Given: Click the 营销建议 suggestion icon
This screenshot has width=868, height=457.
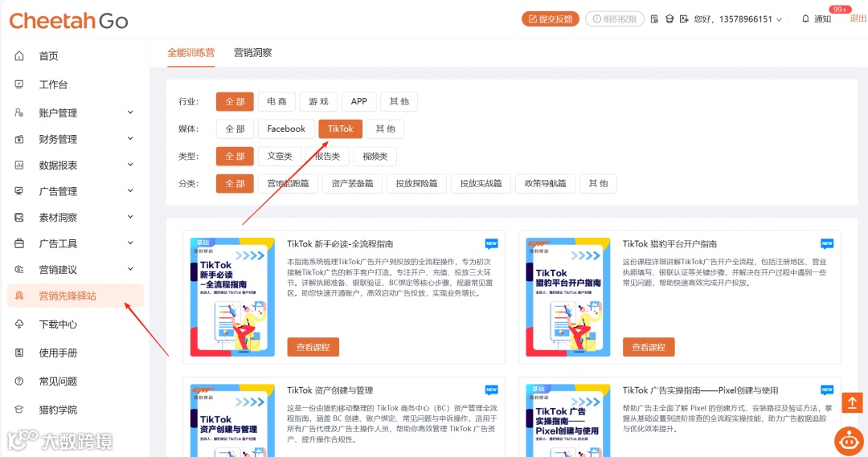Looking at the screenshot, I should pyautogui.click(x=19, y=269).
